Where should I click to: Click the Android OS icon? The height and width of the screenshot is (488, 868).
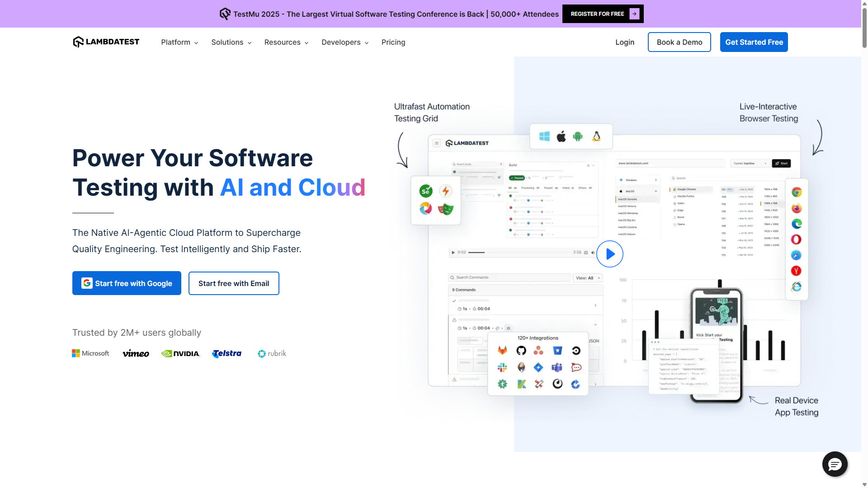pyautogui.click(x=578, y=136)
